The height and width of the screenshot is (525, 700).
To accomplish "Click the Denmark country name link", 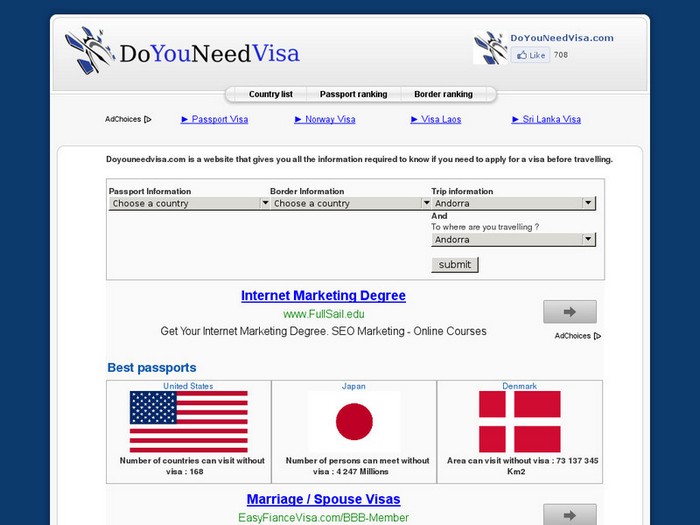I will pos(519,386).
